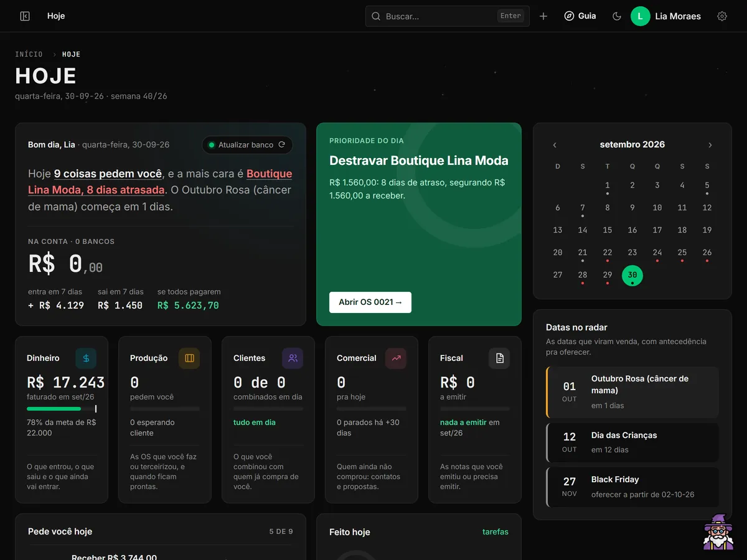Click nada a emitir status in Fiscal
Image resolution: width=747 pixels, height=560 pixels.
[463, 422]
